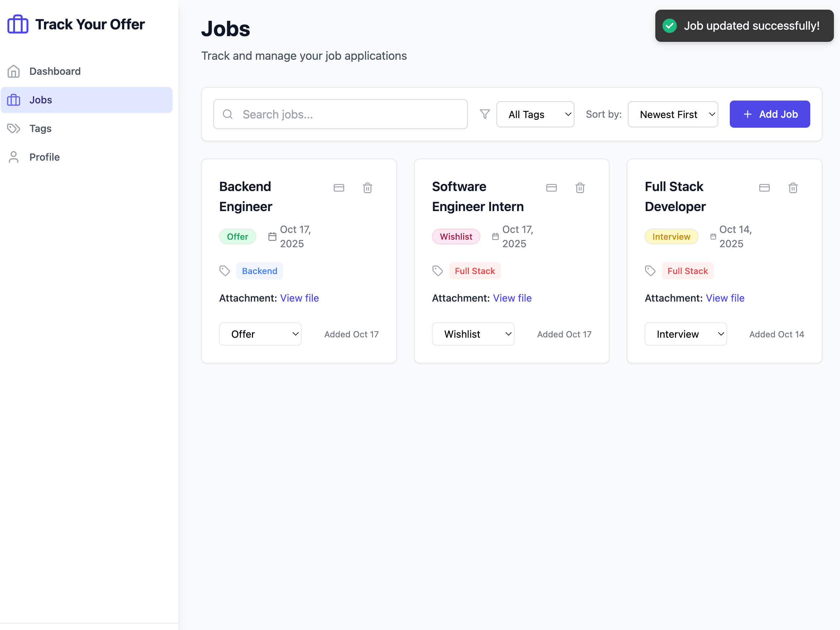Viewport: 840px width, 630px height.
Task: Open the Interview status dropdown
Action: click(685, 334)
